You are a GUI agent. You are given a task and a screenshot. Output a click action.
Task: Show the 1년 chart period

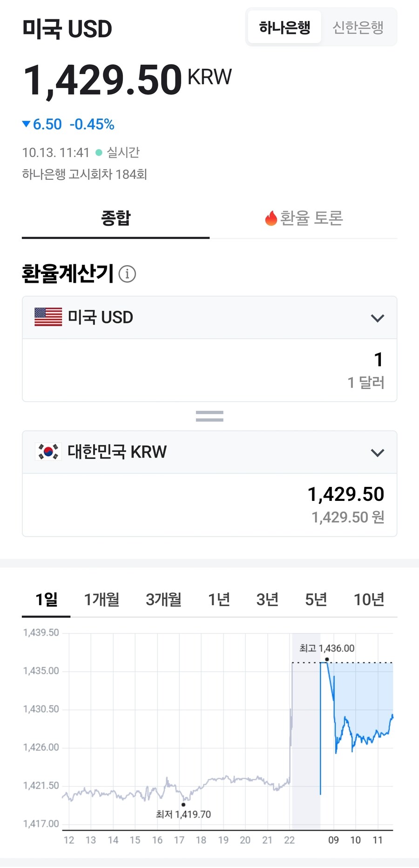click(219, 600)
